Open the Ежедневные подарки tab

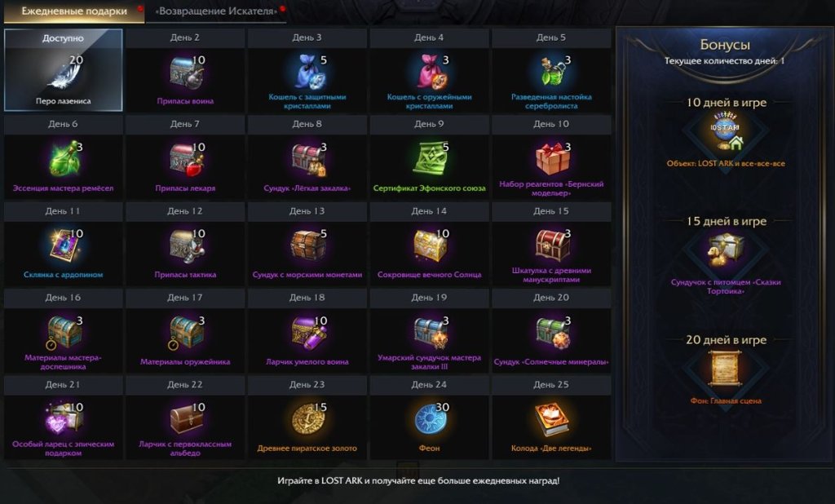click(x=74, y=11)
